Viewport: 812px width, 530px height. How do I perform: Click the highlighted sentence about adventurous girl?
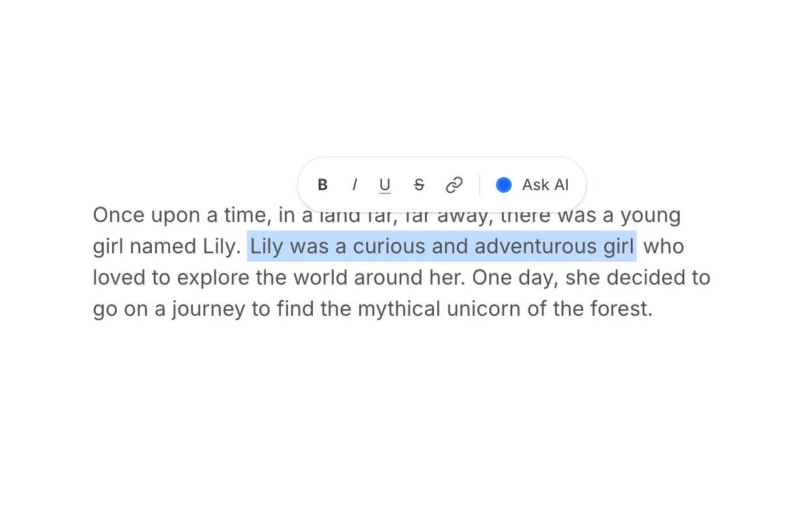click(x=442, y=246)
